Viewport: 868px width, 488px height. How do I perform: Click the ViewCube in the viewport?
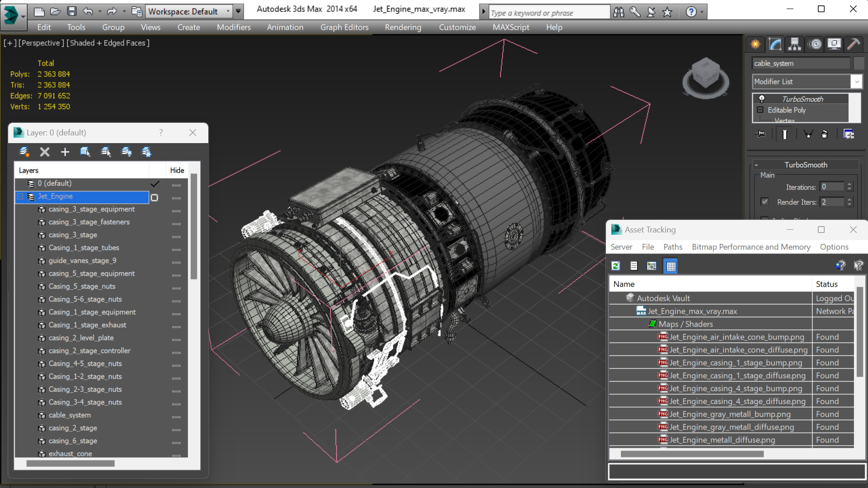coord(705,78)
